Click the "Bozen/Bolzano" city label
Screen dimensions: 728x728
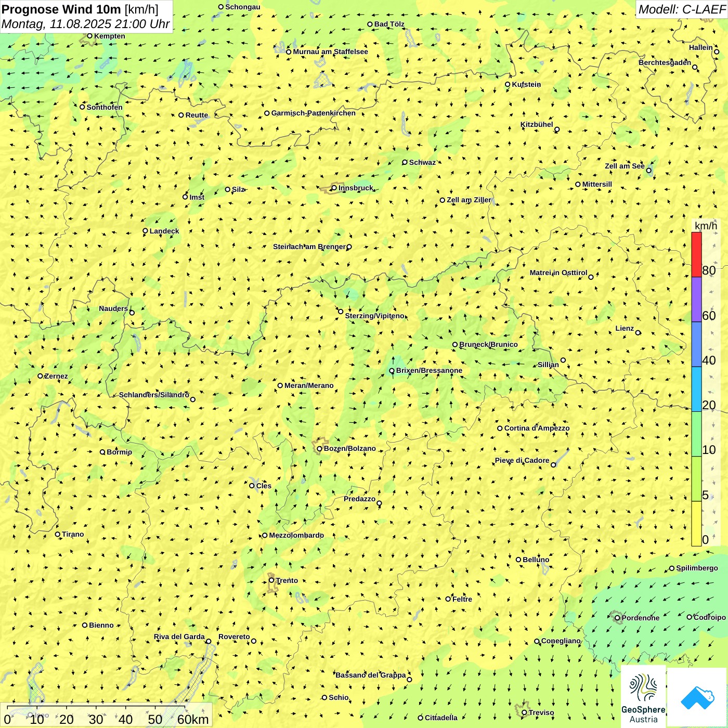tap(349, 448)
